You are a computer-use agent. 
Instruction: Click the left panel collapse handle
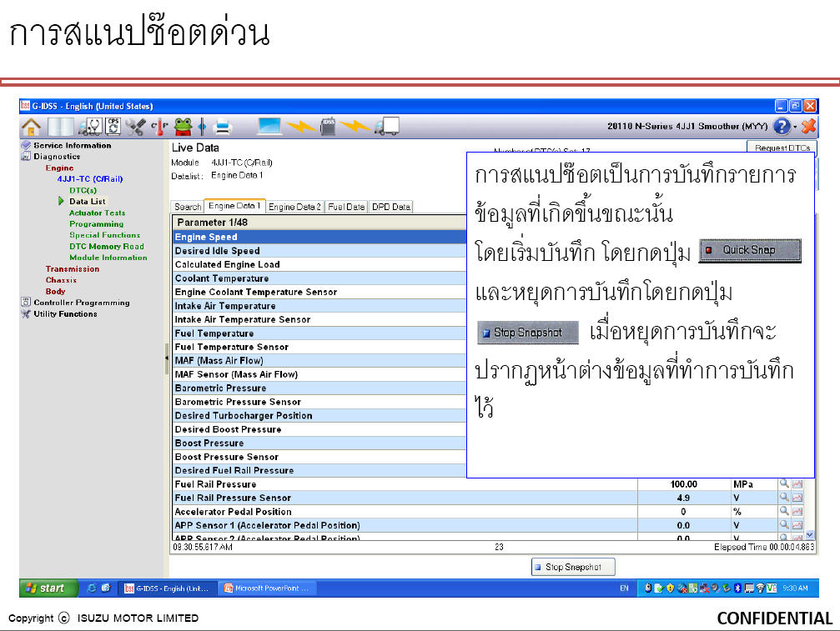pos(166,358)
